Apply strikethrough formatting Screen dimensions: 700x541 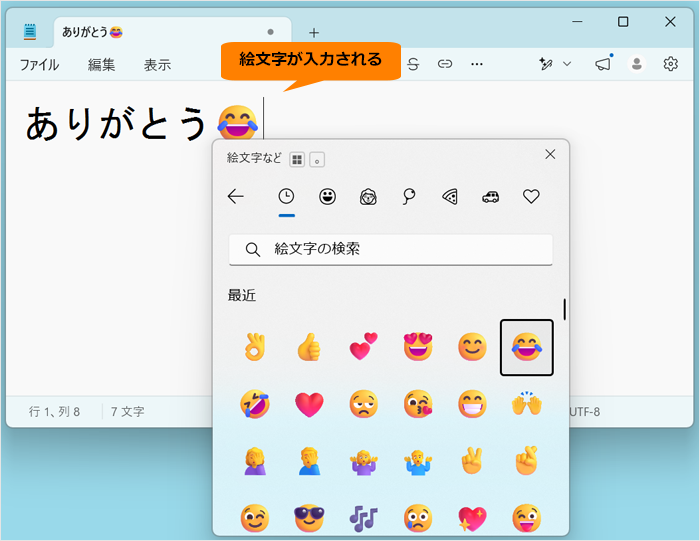pyautogui.click(x=413, y=64)
